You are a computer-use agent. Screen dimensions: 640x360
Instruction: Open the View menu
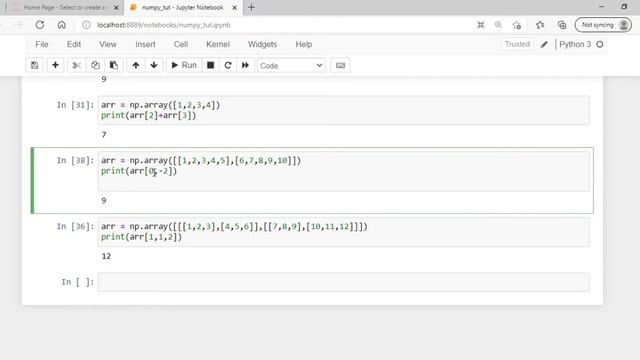pos(108,44)
